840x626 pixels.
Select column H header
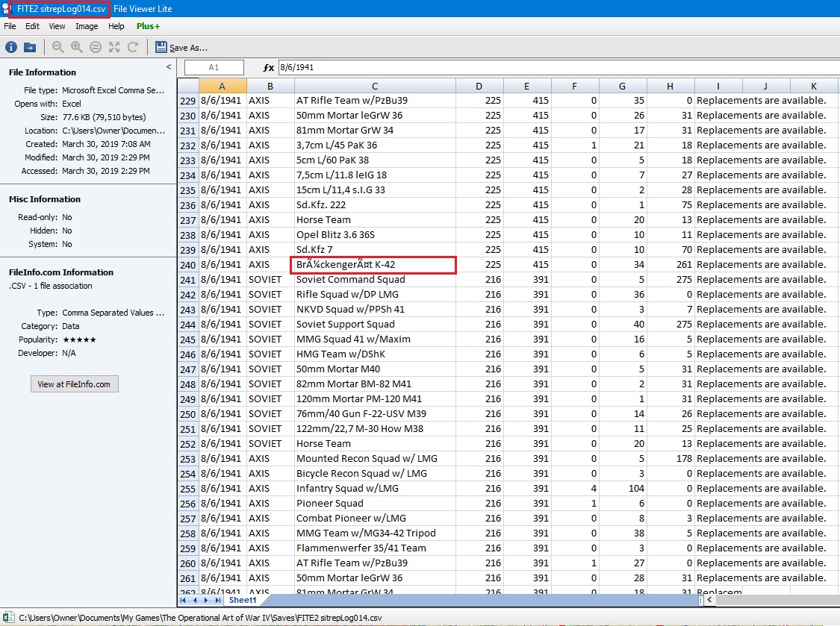point(671,86)
